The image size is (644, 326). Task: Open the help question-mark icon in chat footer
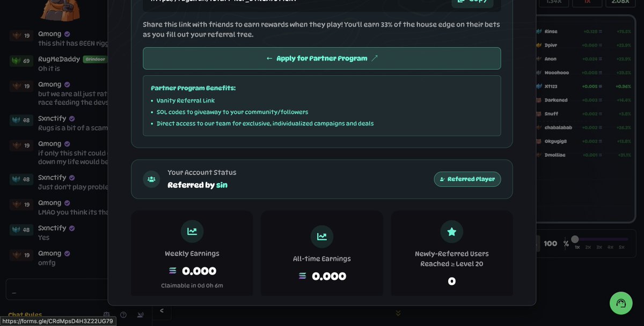[123, 315]
